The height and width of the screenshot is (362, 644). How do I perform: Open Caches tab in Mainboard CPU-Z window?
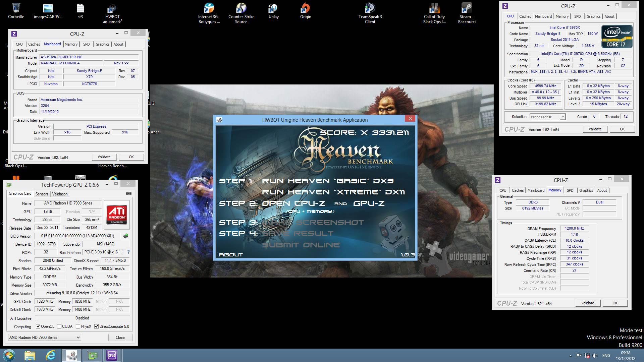click(x=34, y=44)
